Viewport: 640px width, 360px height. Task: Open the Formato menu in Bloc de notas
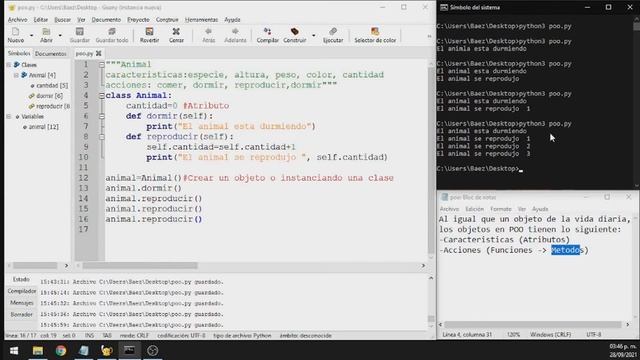501,209
